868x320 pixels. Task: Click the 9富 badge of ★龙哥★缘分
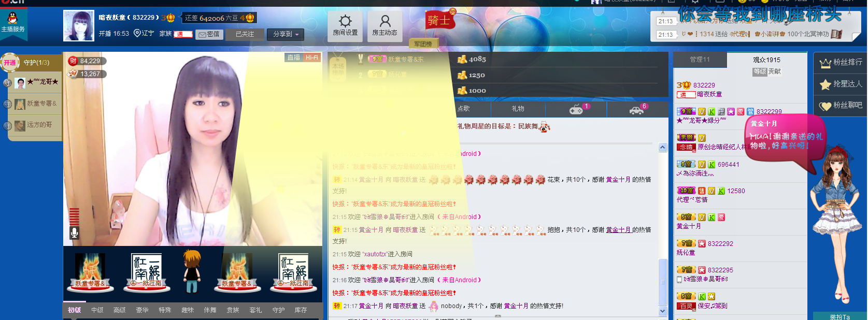coord(686,111)
